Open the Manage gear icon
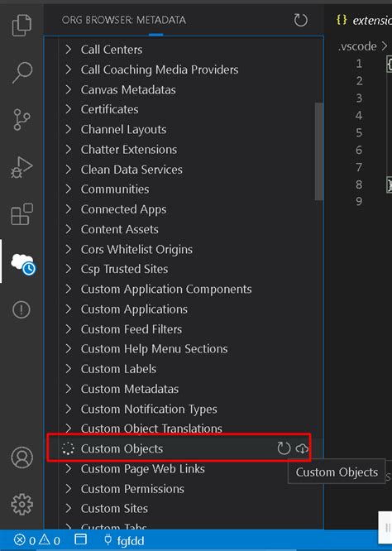 pyautogui.click(x=22, y=505)
